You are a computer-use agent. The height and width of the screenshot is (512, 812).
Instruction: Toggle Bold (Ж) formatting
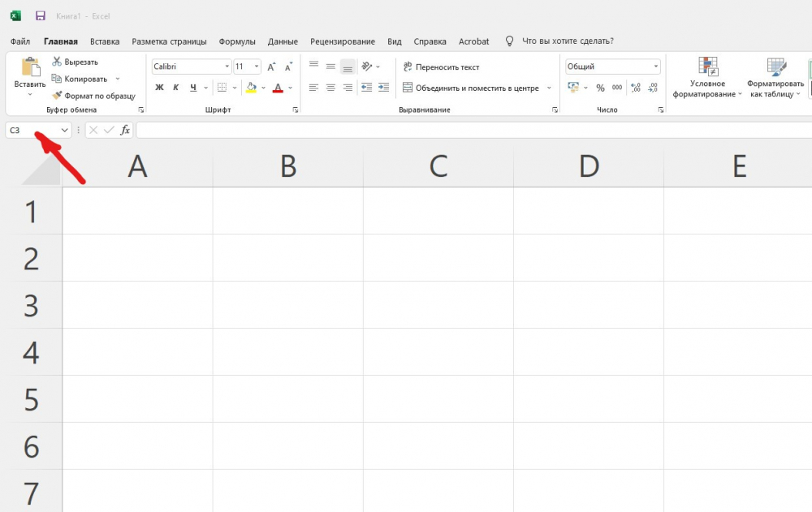coord(159,88)
